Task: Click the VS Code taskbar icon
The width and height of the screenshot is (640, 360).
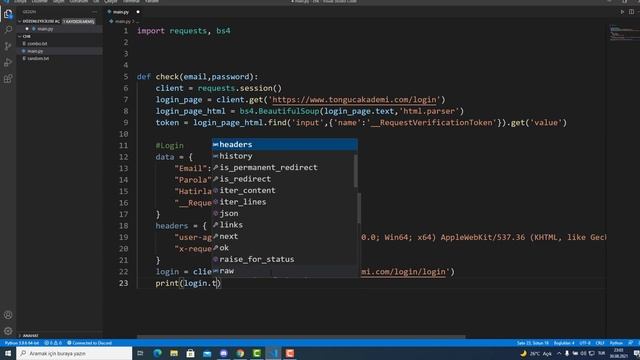Action: coord(273,353)
